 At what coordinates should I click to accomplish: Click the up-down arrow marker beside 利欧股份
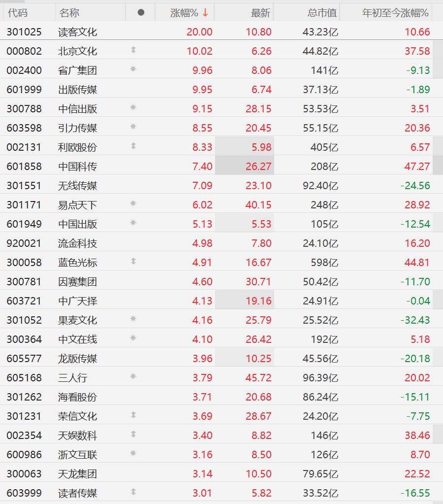[x=133, y=146]
